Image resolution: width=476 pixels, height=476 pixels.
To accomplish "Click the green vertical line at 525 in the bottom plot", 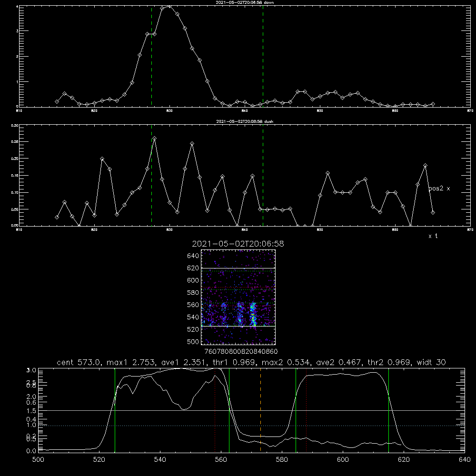I will point(115,410).
